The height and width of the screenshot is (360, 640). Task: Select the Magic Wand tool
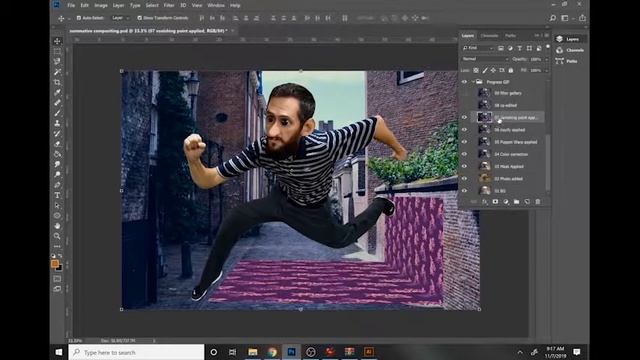pyautogui.click(x=57, y=72)
